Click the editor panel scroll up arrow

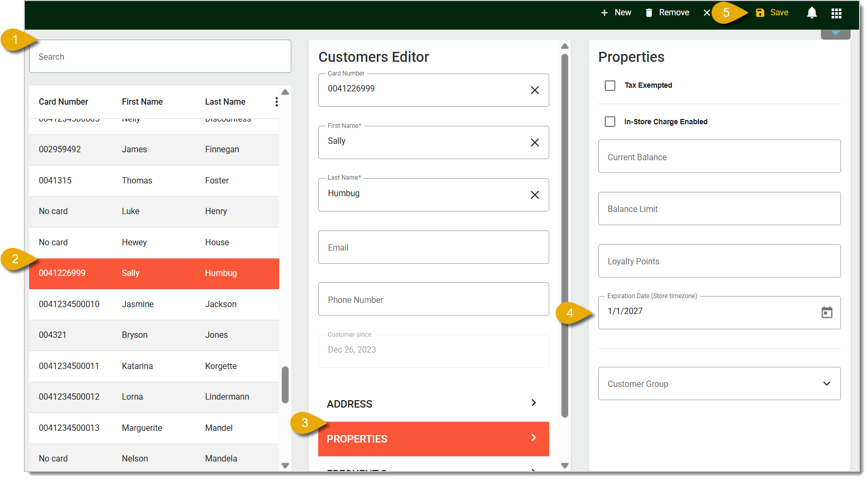565,46
